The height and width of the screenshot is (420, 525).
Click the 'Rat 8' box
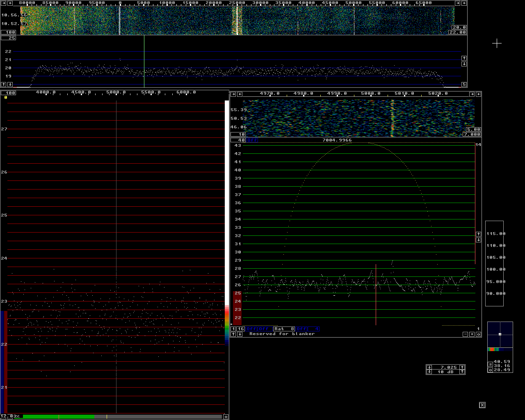click(284, 329)
